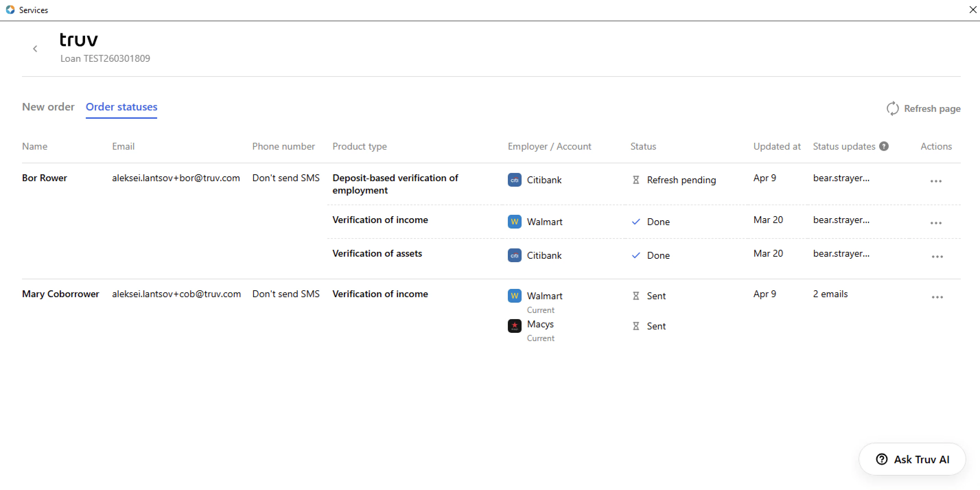Click the checkmark icon beside Done for assets
The height and width of the screenshot is (490, 980).
pyautogui.click(x=635, y=255)
